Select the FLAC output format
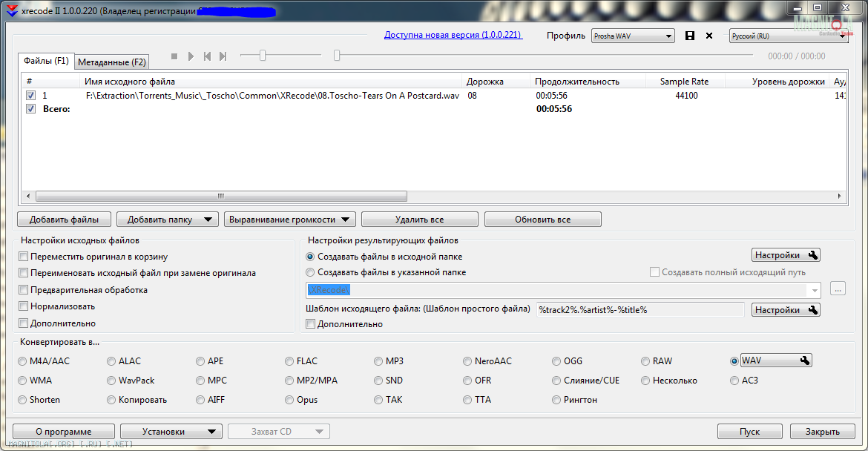Viewport: 868px width, 451px height. 290,361
